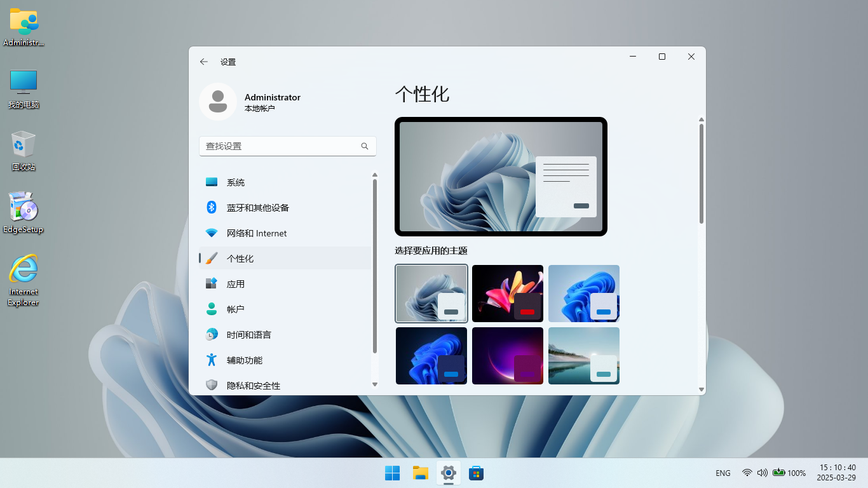868x488 pixels.
Task: Click the shield icon for 隐私和安全性
Action: pyautogui.click(x=212, y=385)
